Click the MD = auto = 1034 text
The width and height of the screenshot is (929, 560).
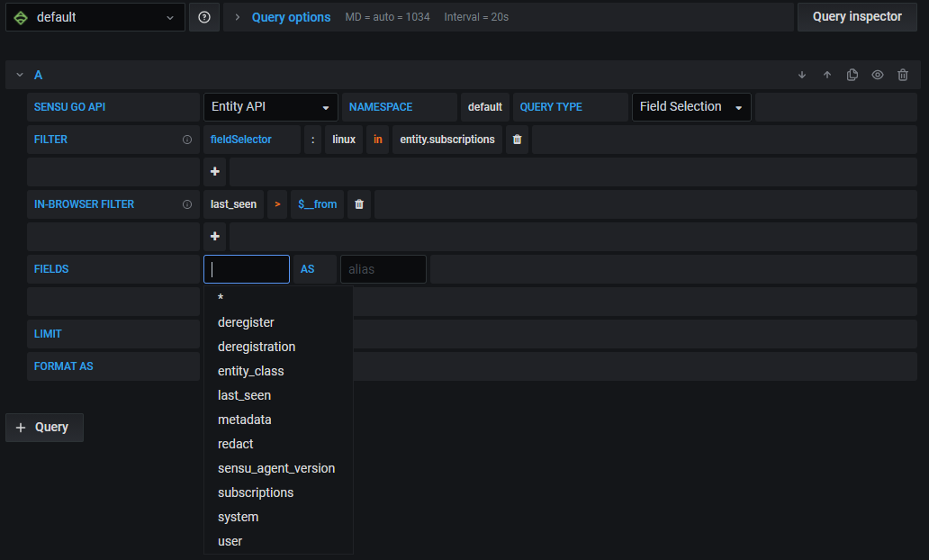[387, 17]
